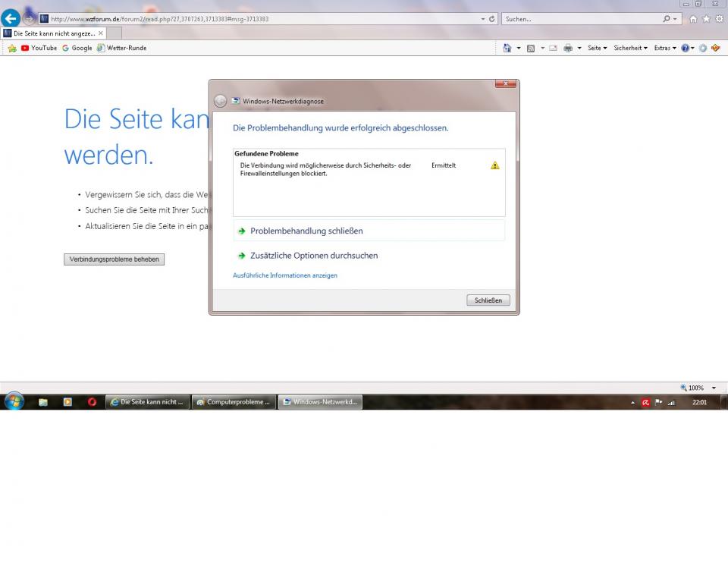
Task: Open the Extras dropdown menu
Action: [x=664, y=48]
